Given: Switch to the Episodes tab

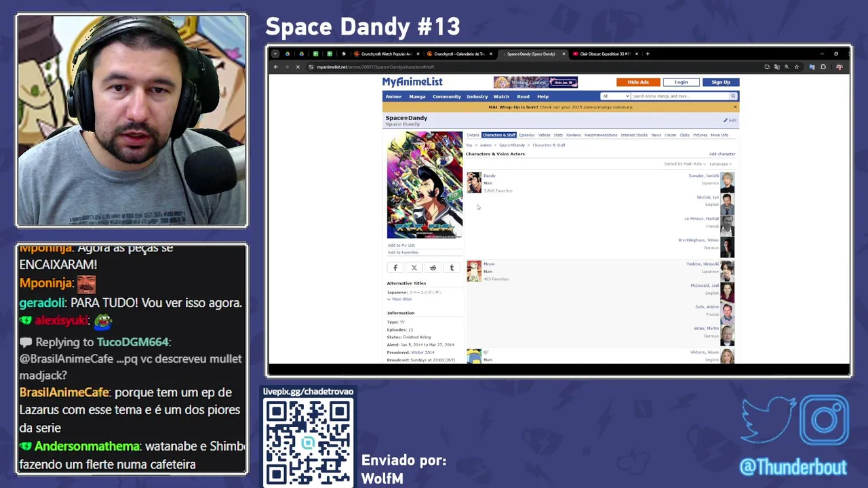Looking at the screenshot, I should pos(527,135).
